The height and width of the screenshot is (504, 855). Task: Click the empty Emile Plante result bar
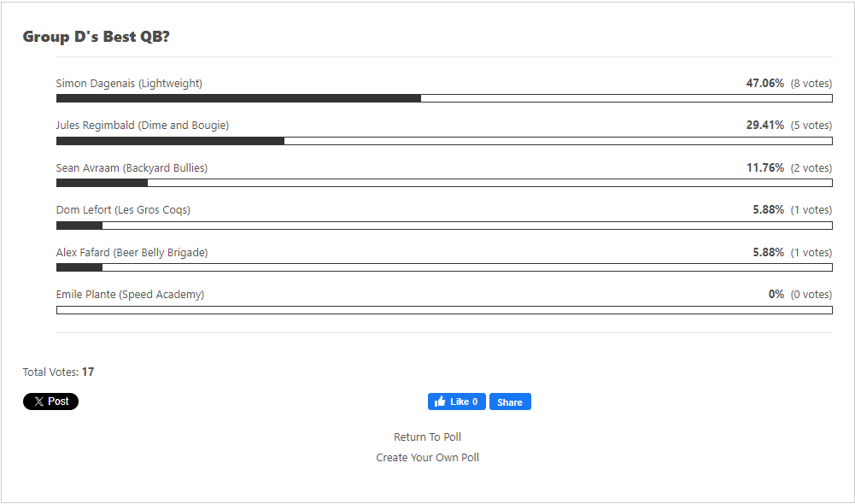[444, 310]
